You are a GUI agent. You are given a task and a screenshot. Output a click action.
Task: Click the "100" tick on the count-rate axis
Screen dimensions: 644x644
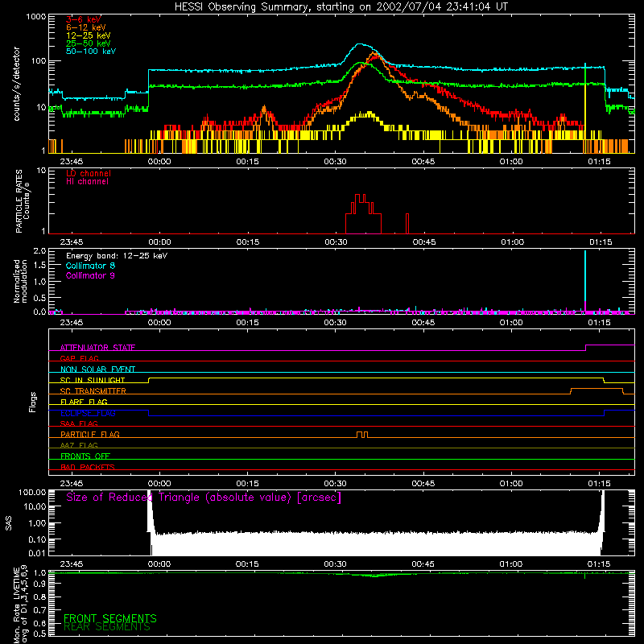(x=38, y=61)
